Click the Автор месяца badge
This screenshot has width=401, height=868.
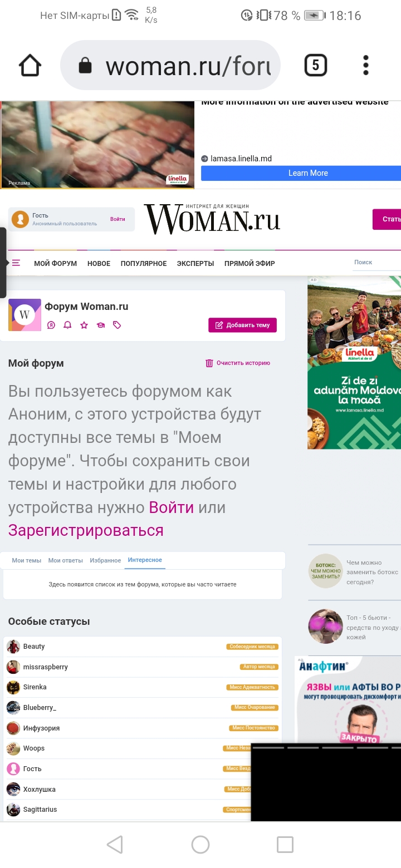pyautogui.click(x=260, y=667)
